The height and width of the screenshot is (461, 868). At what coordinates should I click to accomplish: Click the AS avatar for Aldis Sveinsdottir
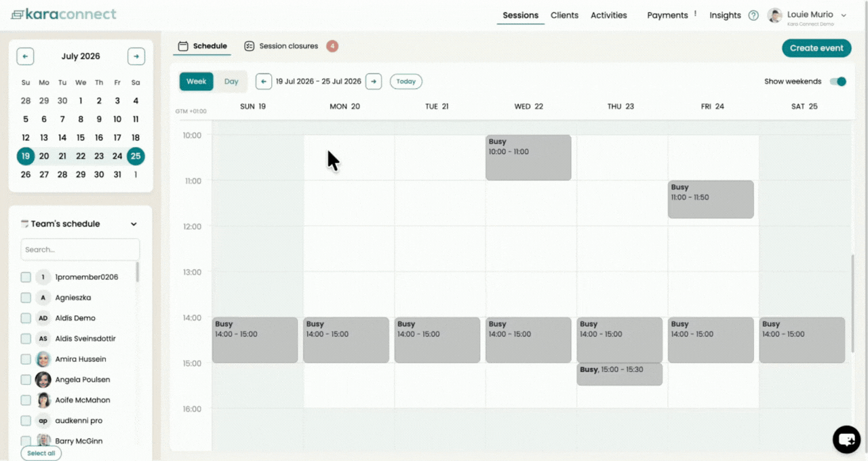(43, 338)
